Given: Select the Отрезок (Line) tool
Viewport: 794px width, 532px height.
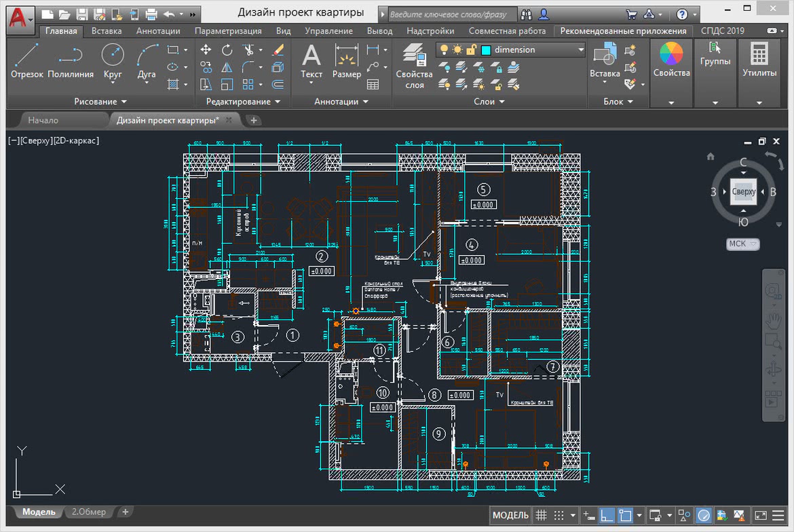Looking at the screenshot, I should click(x=26, y=60).
